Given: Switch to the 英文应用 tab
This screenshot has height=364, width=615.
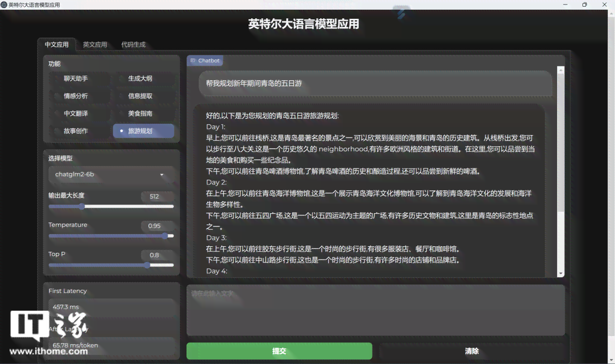Looking at the screenshot, I should 95,45.
